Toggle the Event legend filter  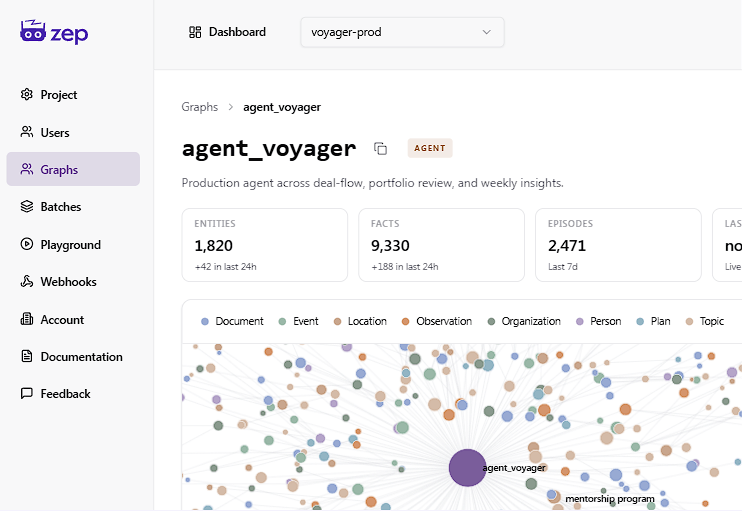point(298,321)
